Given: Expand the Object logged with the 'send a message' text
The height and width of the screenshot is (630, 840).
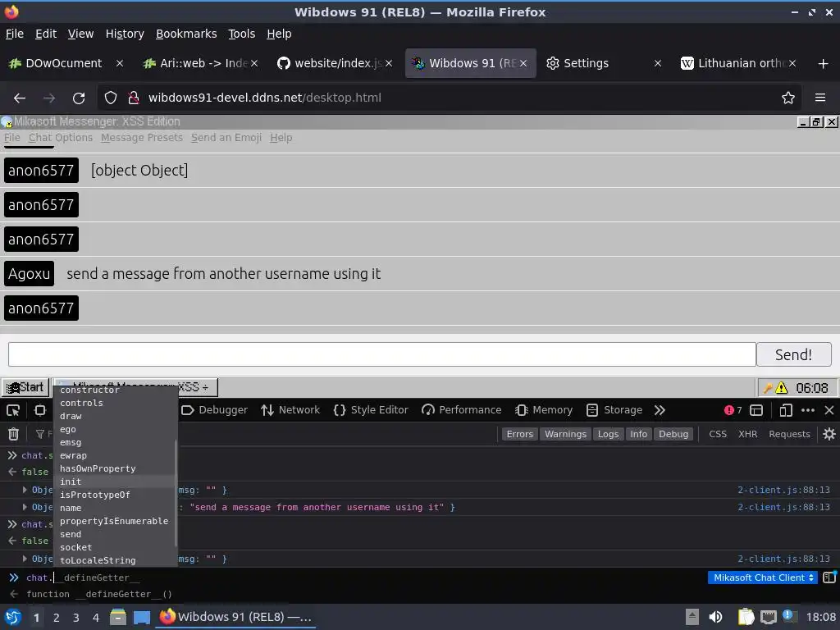Looking at the screenshot, I should [x=25, y=507].
